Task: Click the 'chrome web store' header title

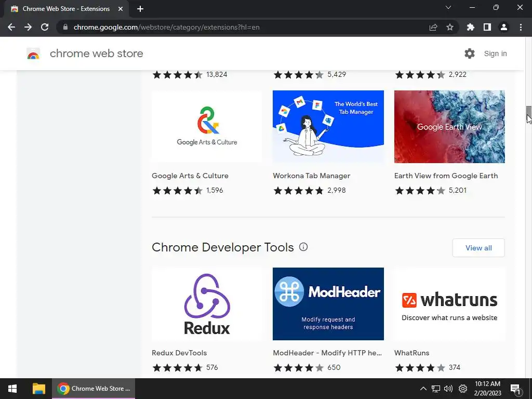Action: pyautogui.click(x=96, y=54)
